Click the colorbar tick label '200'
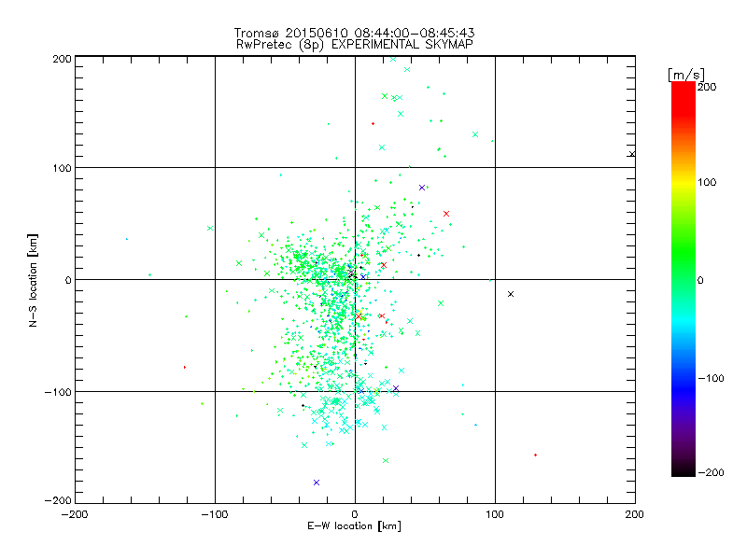 tap(707, 87)
